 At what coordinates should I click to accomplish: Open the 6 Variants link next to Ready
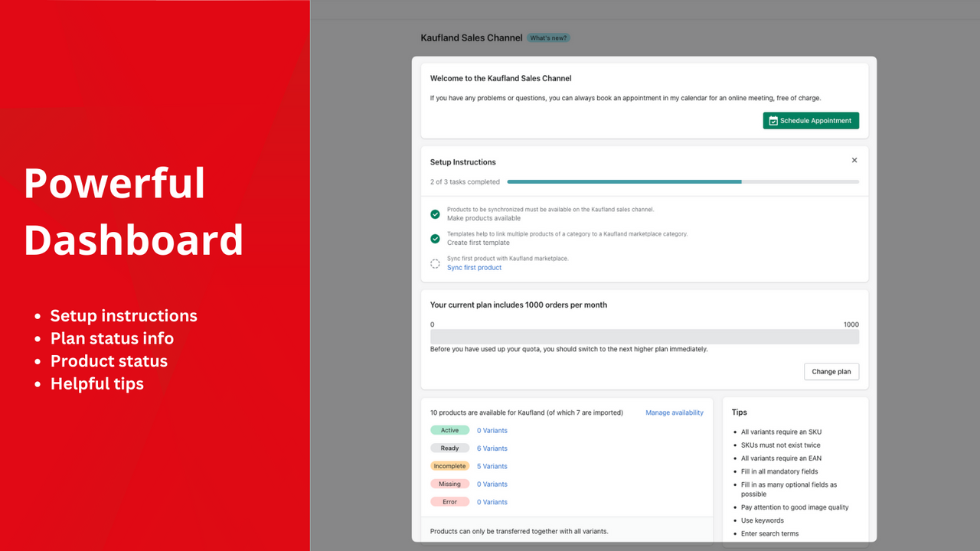(492, 448)
